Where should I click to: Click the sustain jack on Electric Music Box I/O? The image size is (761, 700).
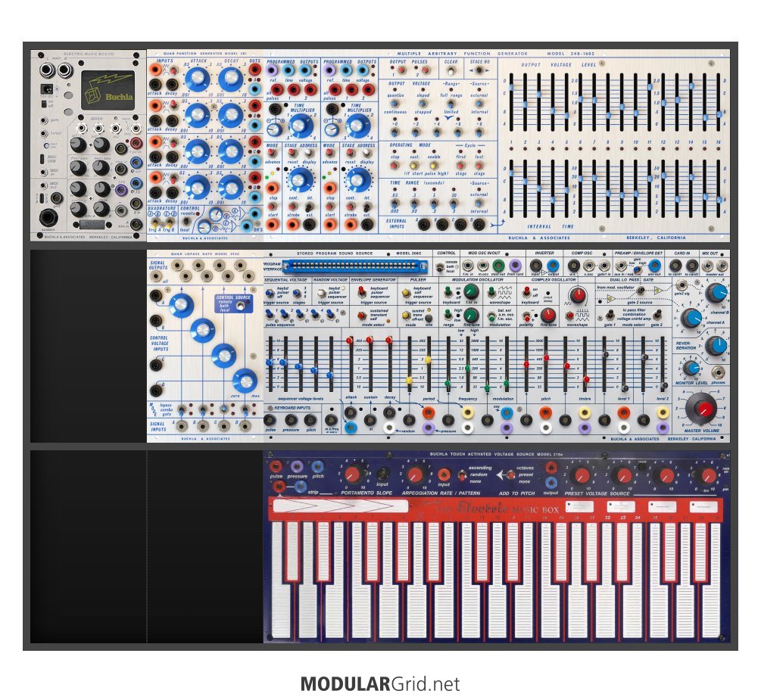pos(49,217)
